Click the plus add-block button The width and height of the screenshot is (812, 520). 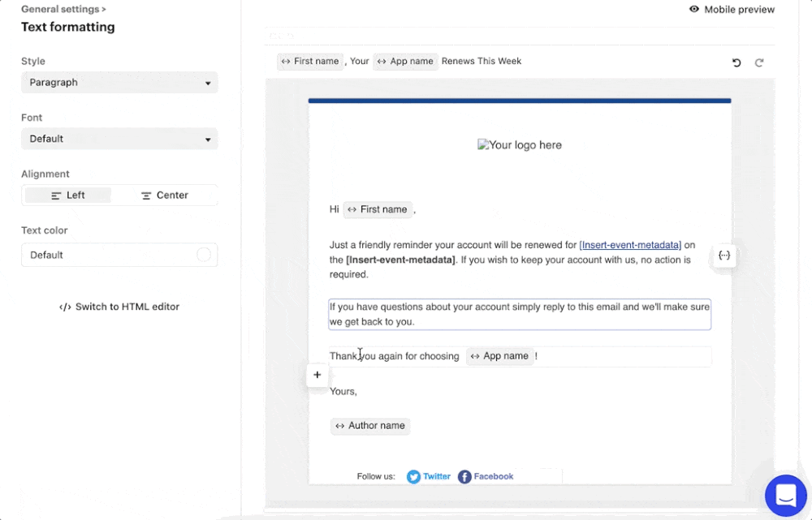pyautogui.click(x=317, y=375)
